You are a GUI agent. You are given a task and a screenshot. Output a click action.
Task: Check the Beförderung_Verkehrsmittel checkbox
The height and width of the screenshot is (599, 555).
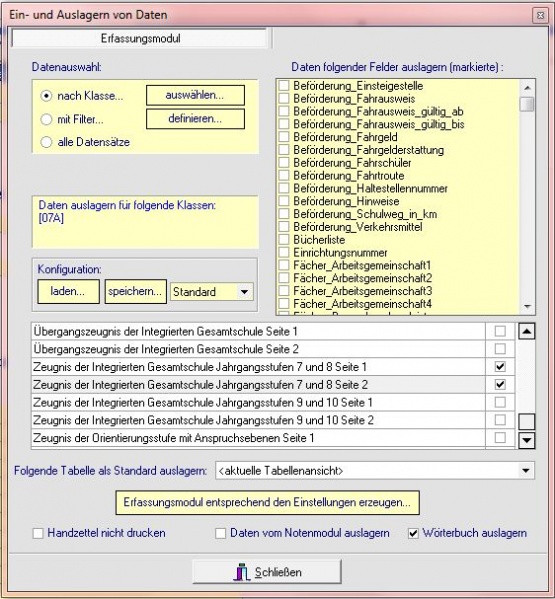tap(284, 227)
